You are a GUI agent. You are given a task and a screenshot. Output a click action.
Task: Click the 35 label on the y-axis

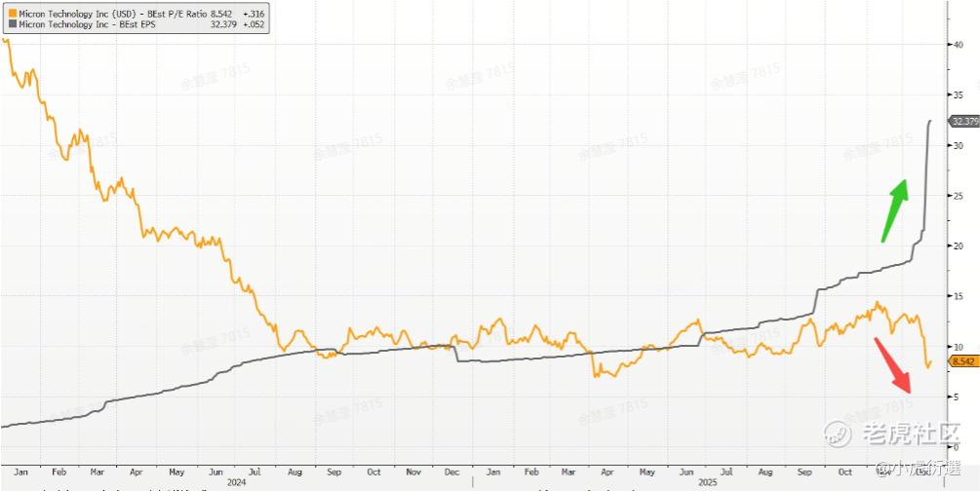pyautogui.click(x=957, y=94)
